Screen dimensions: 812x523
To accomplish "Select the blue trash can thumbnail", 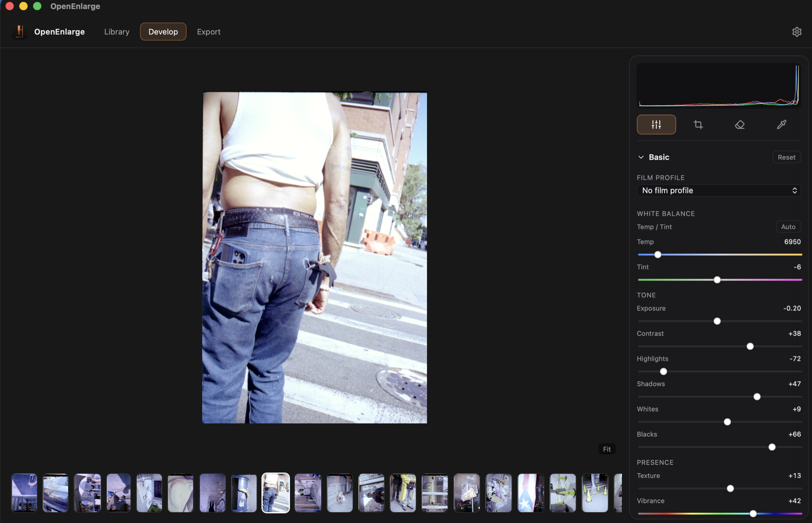I will 244,493.
